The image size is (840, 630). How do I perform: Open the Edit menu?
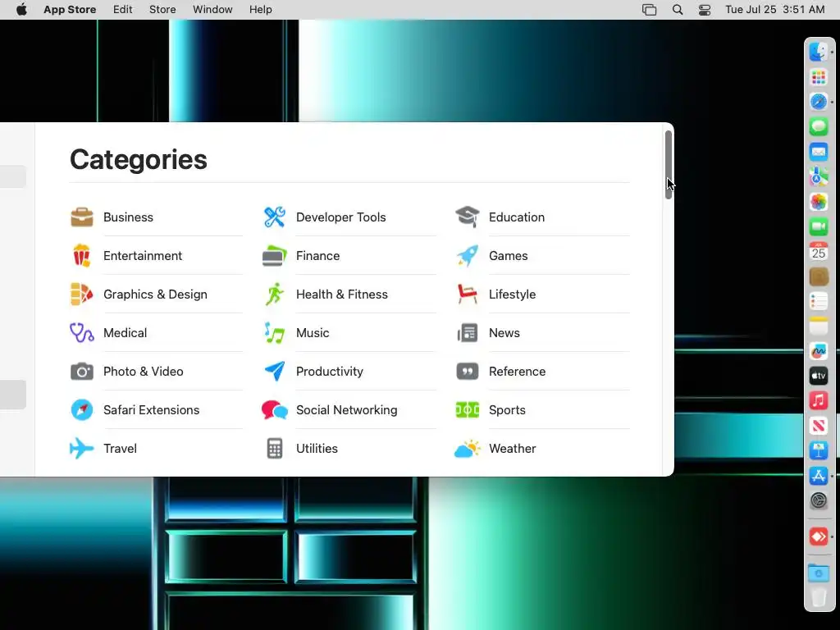[x=123, y=10]
